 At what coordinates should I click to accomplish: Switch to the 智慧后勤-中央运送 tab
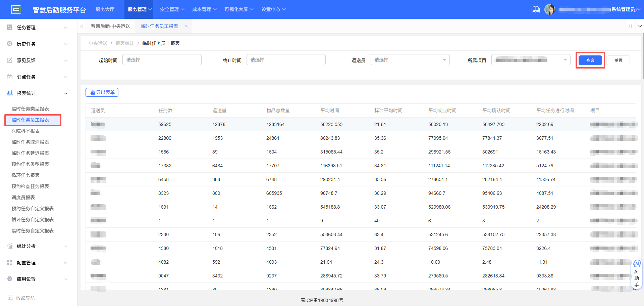[x=110, y=26]
